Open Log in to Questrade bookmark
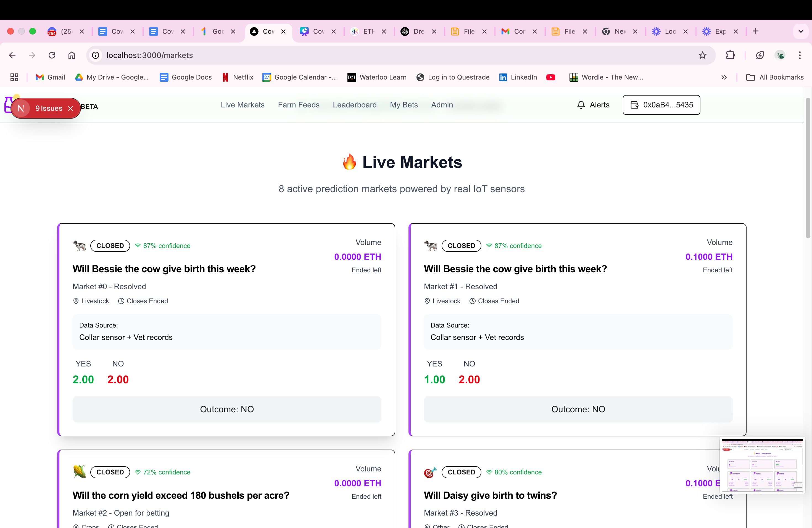812x528 pixels. pyautogui.click(x=453, y=77)
